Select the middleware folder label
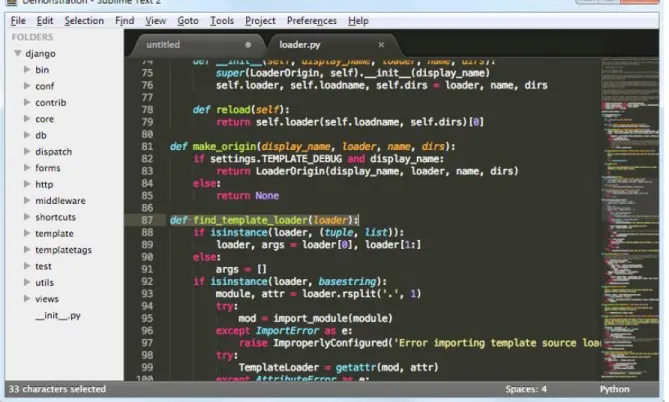The image size is (669, 402). click(60, 201)
